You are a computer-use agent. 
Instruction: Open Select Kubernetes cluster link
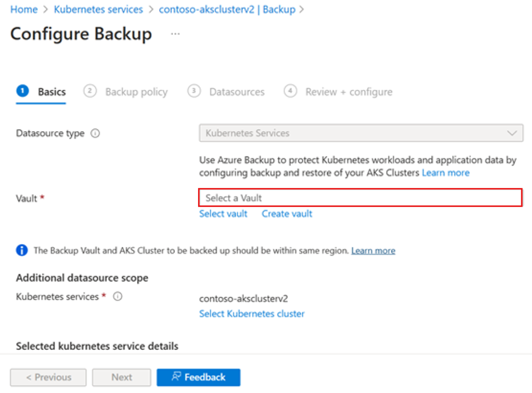pyautogui.click(x=252, y=314)
